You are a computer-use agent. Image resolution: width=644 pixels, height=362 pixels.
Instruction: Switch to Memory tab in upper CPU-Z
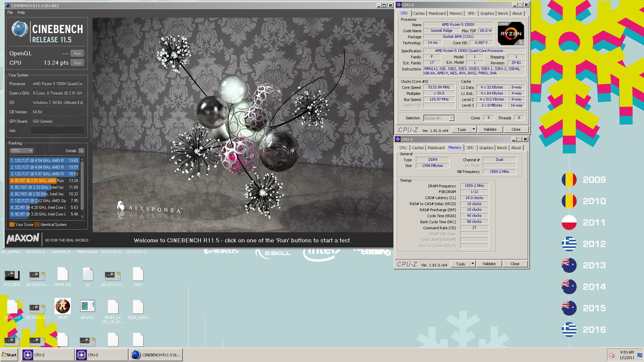click(x=456, y=13)
